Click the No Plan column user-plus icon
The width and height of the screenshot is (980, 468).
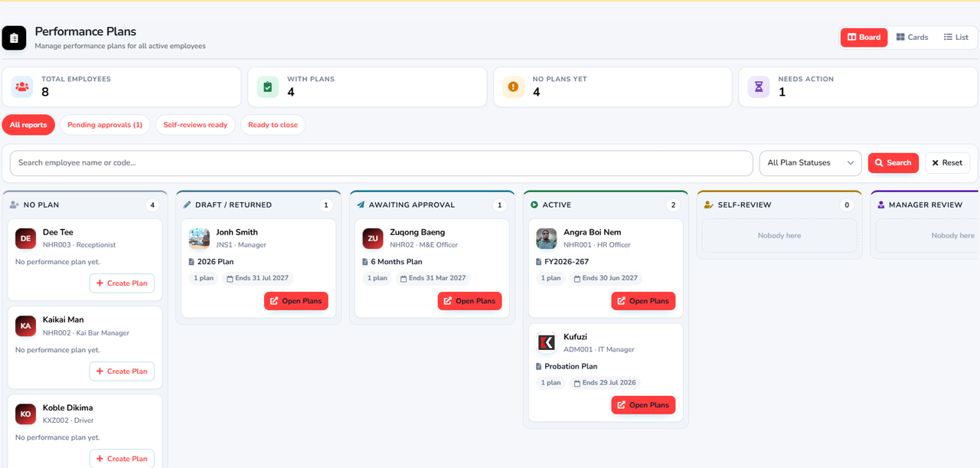(x=15, y=205)
